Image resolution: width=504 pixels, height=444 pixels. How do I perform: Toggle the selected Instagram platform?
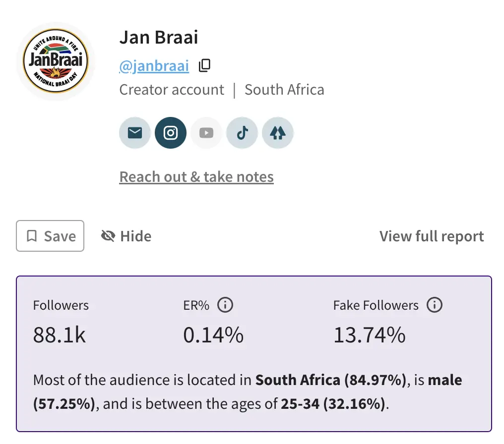coord(170,132)
